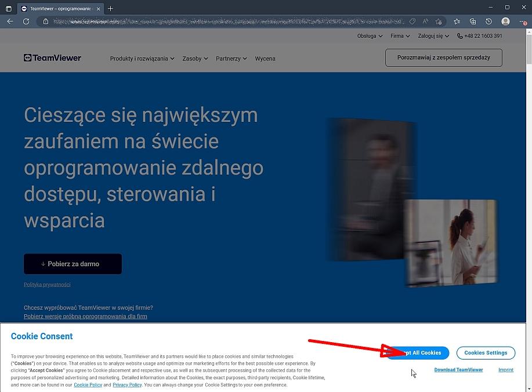Image resolution: width=532 pixels, height=392 pixels.
Task: Open the browser Settings and more menu
Action: [x=523, y=21]
